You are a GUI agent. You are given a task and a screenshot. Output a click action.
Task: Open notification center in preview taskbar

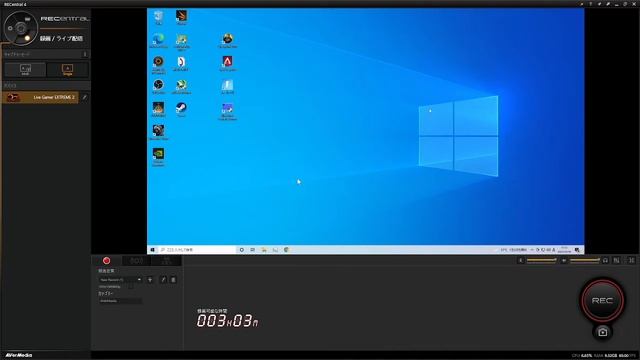pyautogui.click(x=577, y=249)
